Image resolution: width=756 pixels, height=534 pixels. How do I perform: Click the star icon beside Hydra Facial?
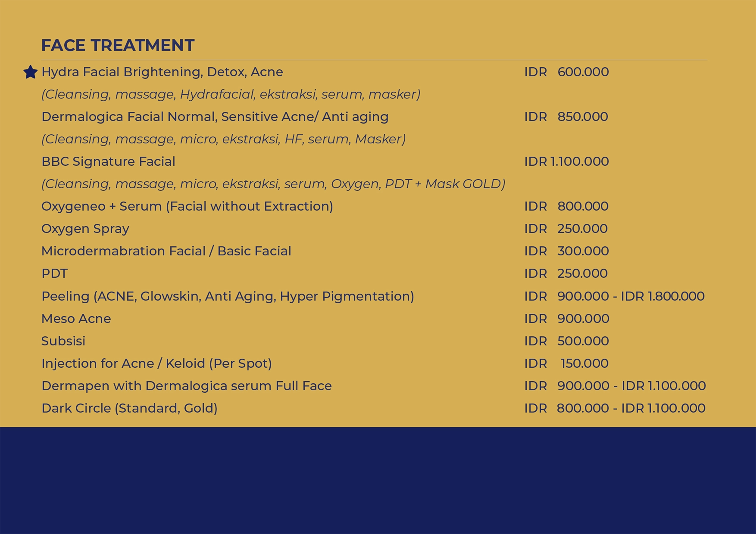[x=30, y=72]
